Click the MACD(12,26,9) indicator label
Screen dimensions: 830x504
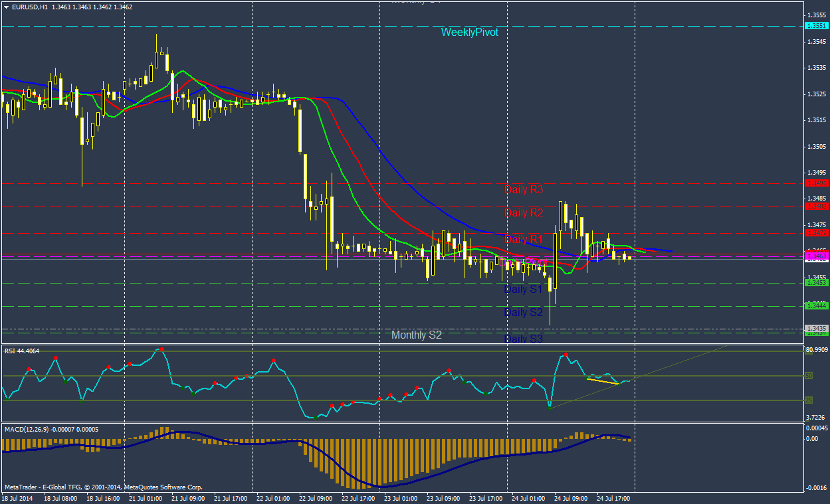click(52, 429)
